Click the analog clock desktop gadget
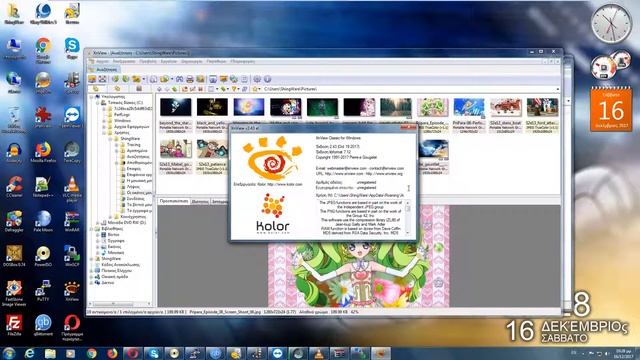The width and height of the screenshot is (640, 360). point(611,24)
